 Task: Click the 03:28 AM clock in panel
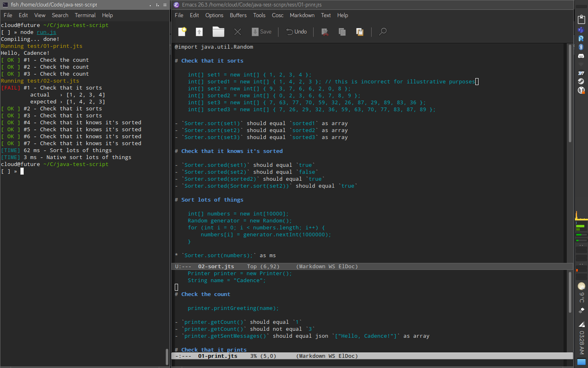(x=581, y=343)
